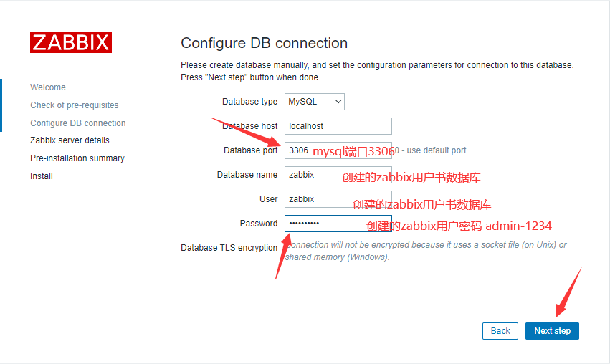Viewport: 610px width, 364px height.
Task: Select the Zabbix server details step
Action: pyautogui.click(x=70, y=140)
